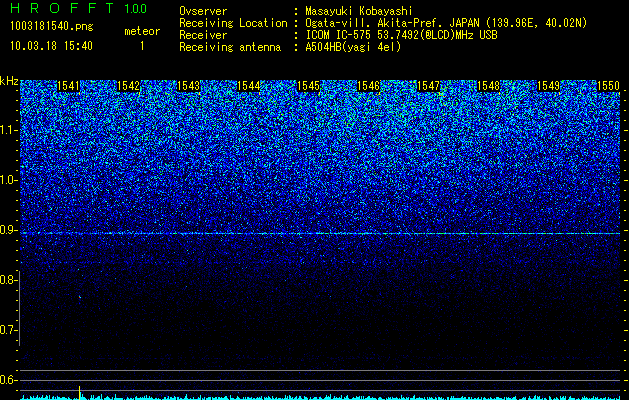Click the 1544 time marker

248,86
